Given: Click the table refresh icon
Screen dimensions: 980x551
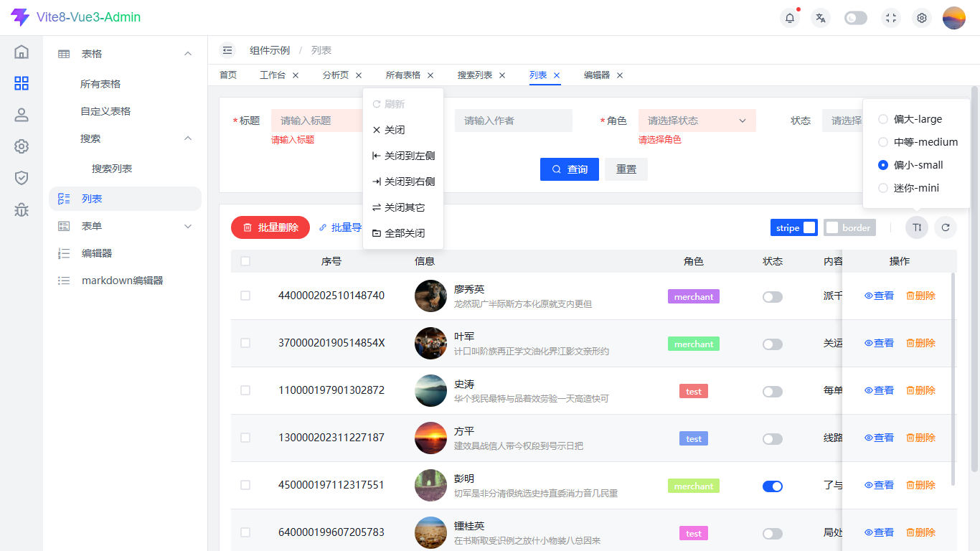Looking at the screenshot, I should pos(946,227).
